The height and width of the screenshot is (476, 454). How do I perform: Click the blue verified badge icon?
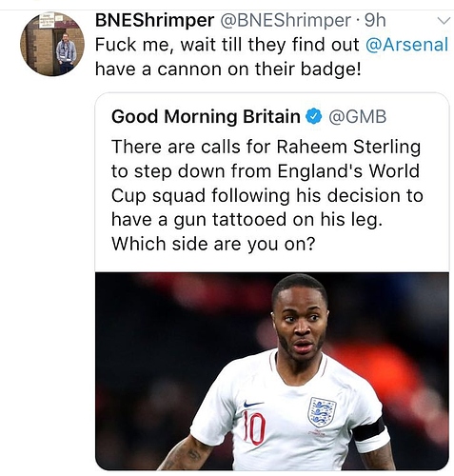tap(314, 116)
